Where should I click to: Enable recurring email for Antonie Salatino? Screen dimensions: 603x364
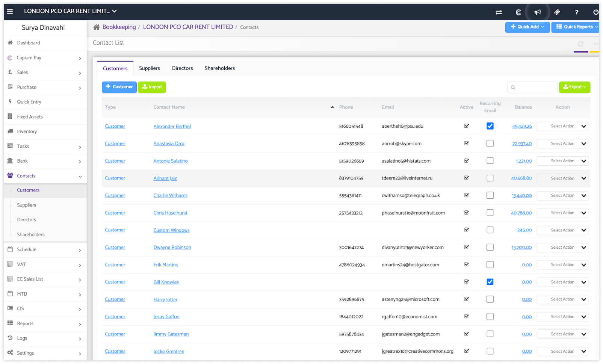tap(490, 161)
